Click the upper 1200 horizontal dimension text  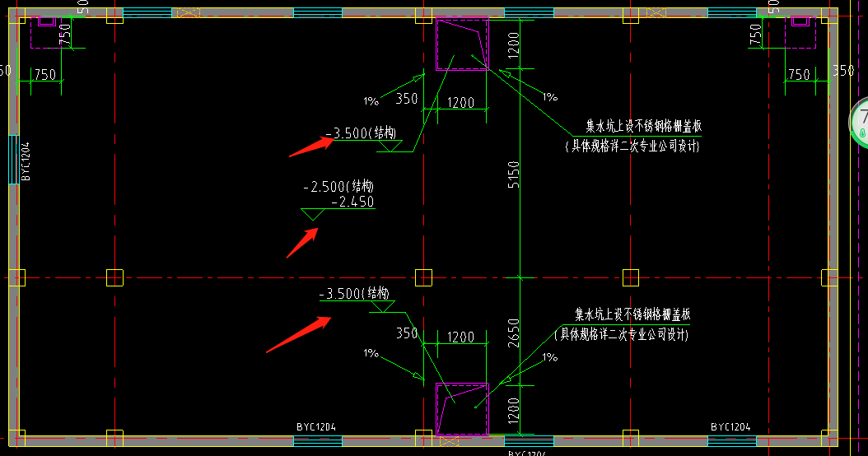point(460,102)
